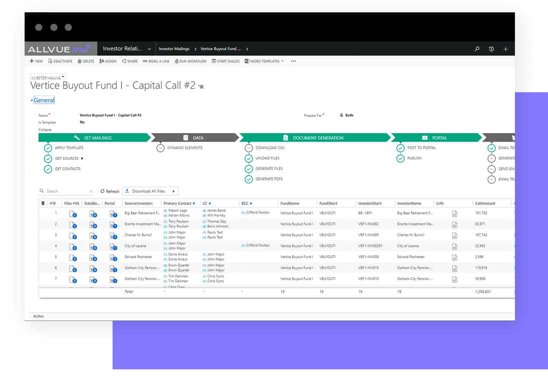This screenshot has width=548, height=392.
Task: Toggle PUBLISH step check
Action: 400,158
